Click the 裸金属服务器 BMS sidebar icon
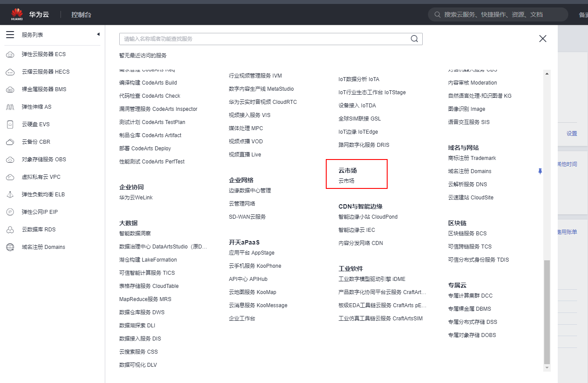 (10, 89)
